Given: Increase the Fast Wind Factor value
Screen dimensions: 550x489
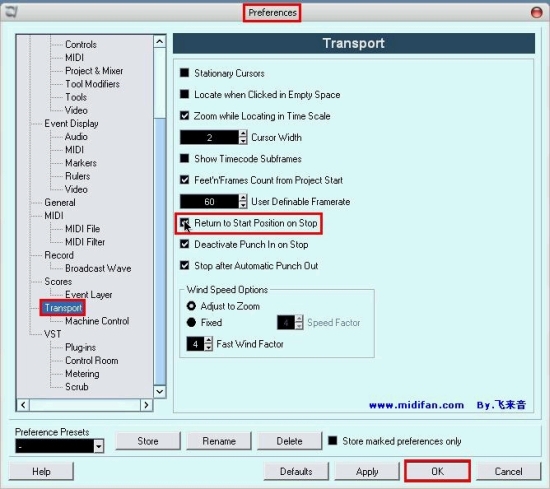Looking at the screenshot, I should click(x=208, y=340).
